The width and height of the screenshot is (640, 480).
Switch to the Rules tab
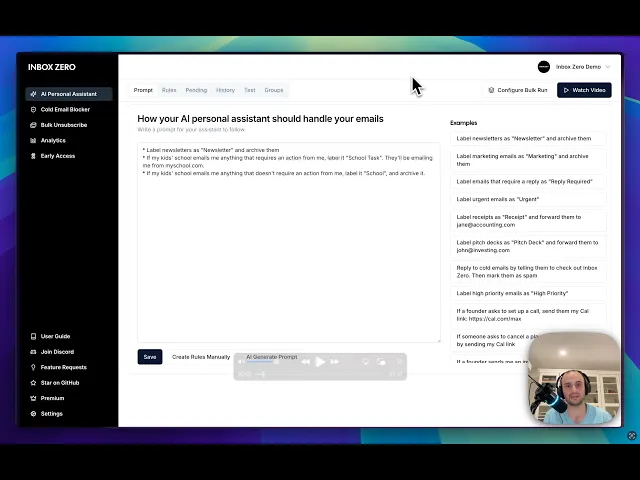tap(169, 90)
